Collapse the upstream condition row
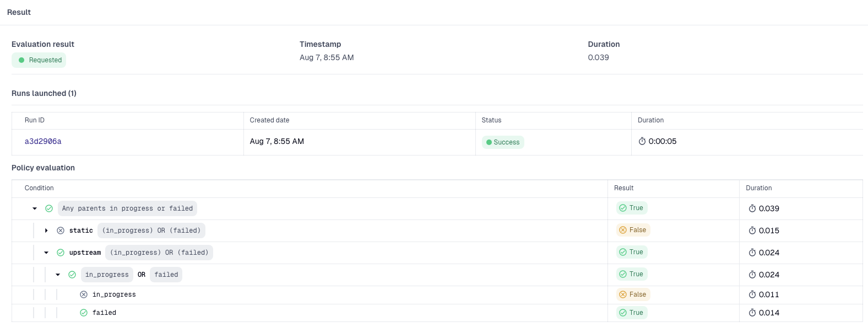 click(46, 253)
